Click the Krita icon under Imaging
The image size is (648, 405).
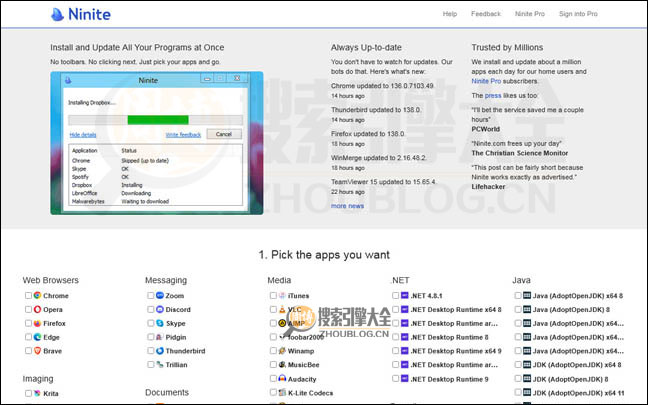click(37, 393)
